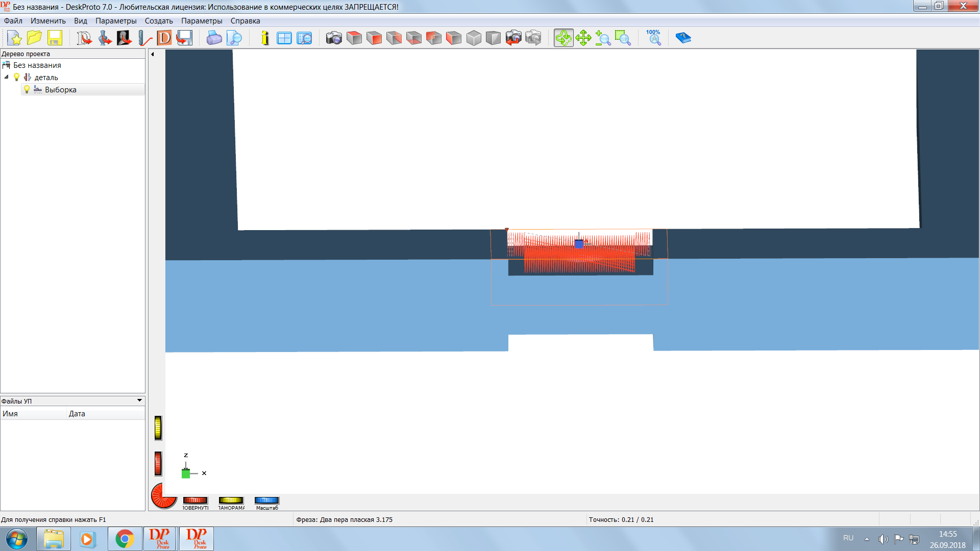The width and height of the screenshot is (980, 551).
Task: Click the New project icon
Action: coord(14,38)
